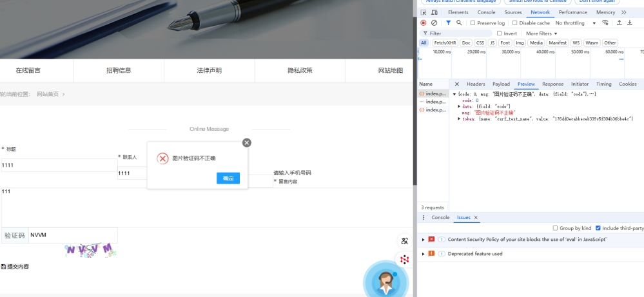Switch to the Performance tab

(572, 12)
